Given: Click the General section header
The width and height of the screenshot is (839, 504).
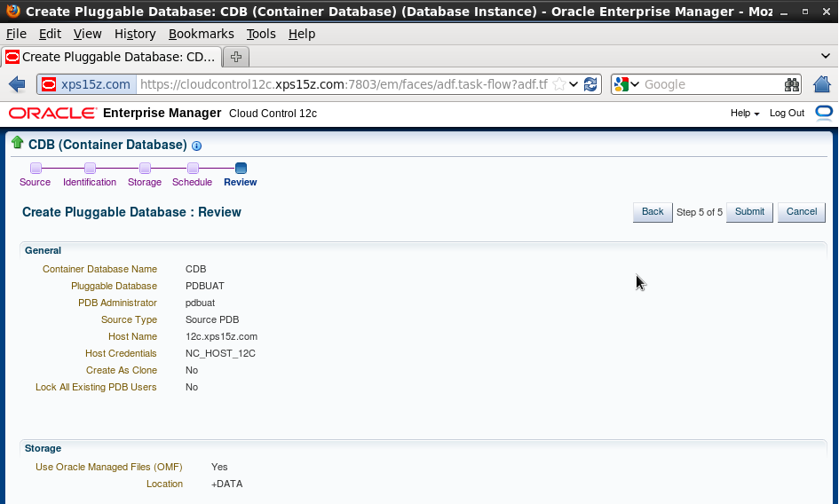Looking at the screenshot, I should tap(43, 250).
